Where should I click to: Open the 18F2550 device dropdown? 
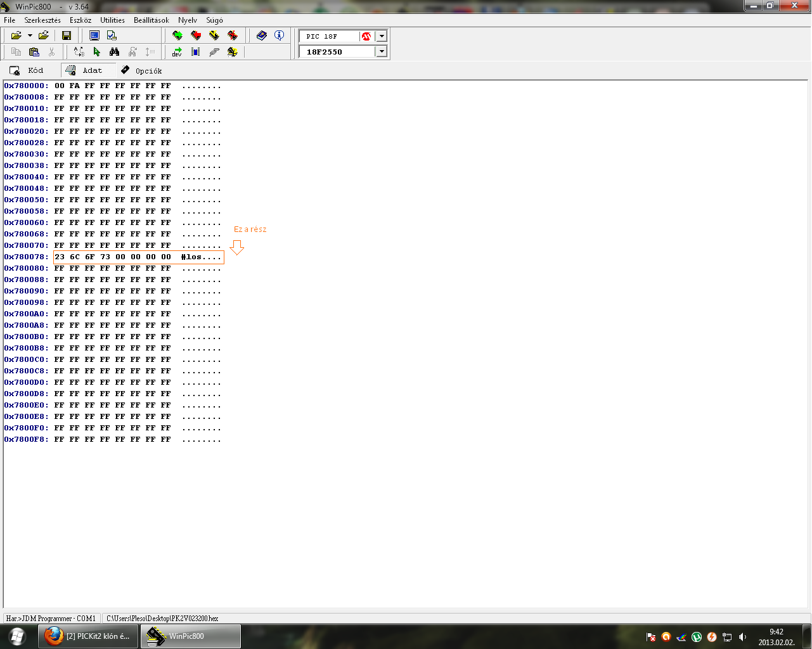pos(382,51)
